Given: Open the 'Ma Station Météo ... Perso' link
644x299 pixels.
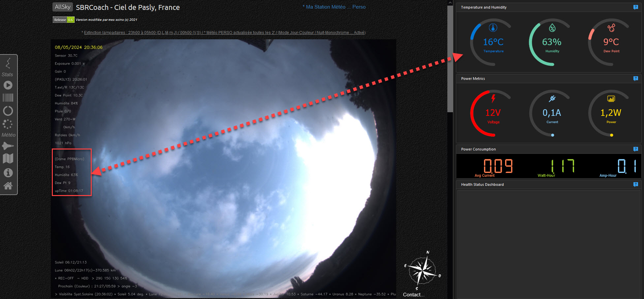Looking at the screenshot, I should [334, 7].
